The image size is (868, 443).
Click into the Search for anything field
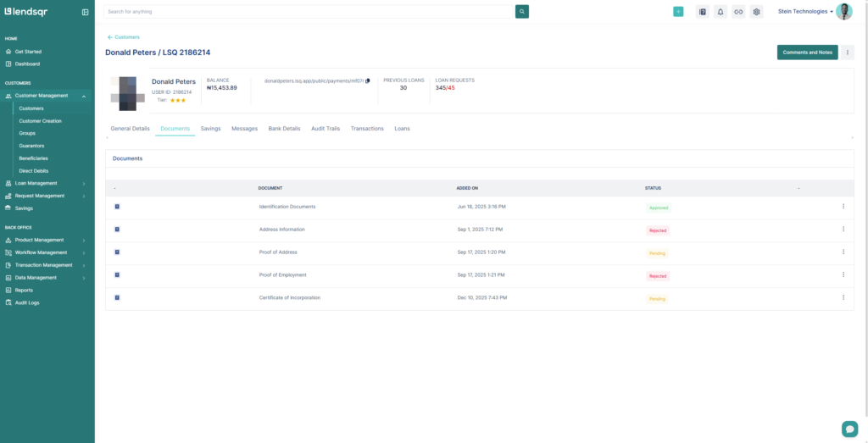pos(309,12)
